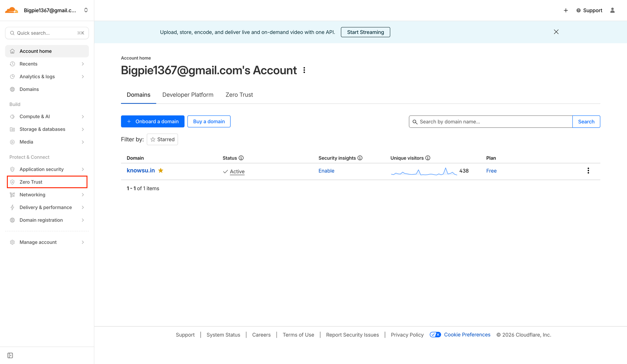Click the Security insights info icon

coord(360,158)
